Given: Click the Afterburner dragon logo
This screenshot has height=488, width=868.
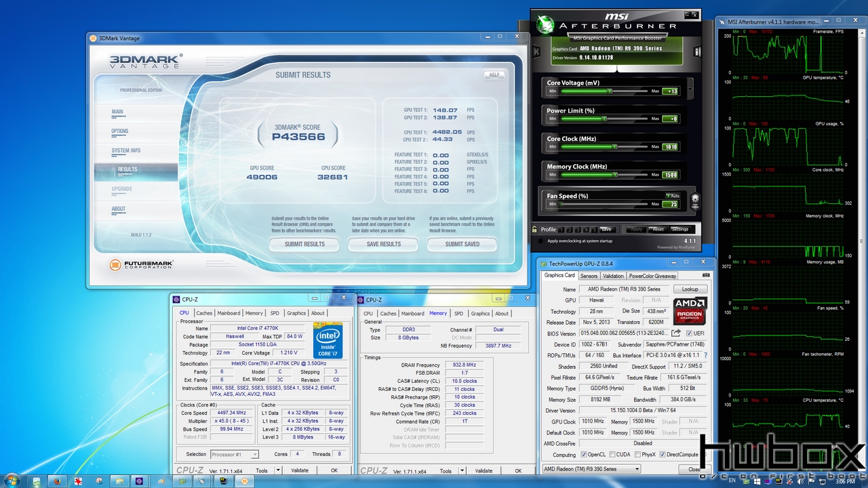Looking at the screenshot, I should coord(545,24).
